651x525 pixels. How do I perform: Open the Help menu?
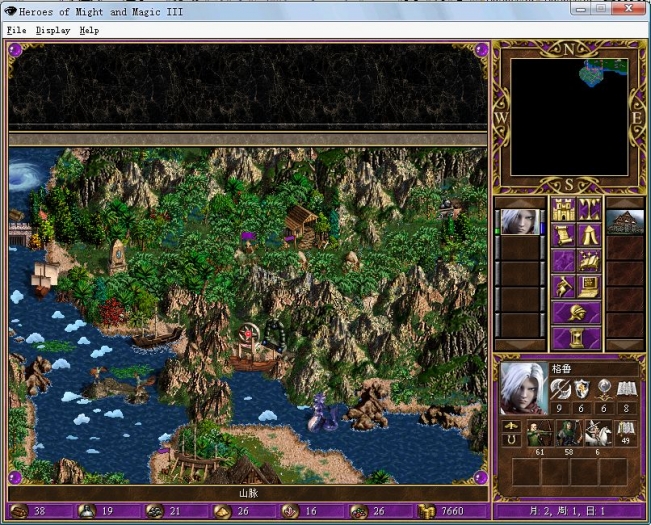coord(89,30)
